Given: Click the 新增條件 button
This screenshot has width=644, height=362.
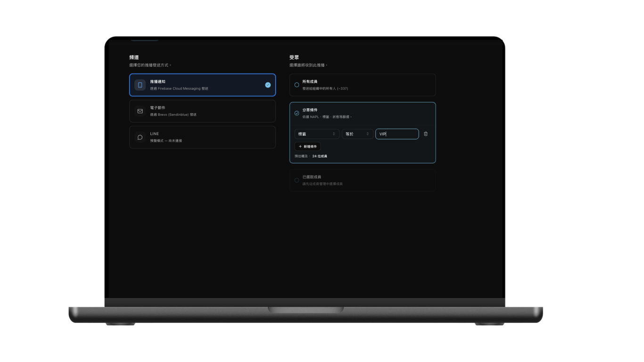Looking at the screenshot, I should [307, 147].
